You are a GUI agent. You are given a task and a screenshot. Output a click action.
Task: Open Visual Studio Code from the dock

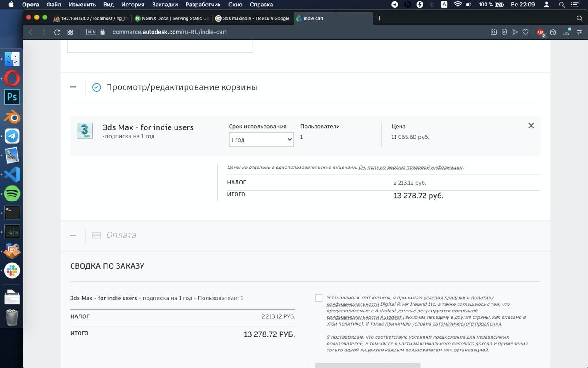coord(12,174)
